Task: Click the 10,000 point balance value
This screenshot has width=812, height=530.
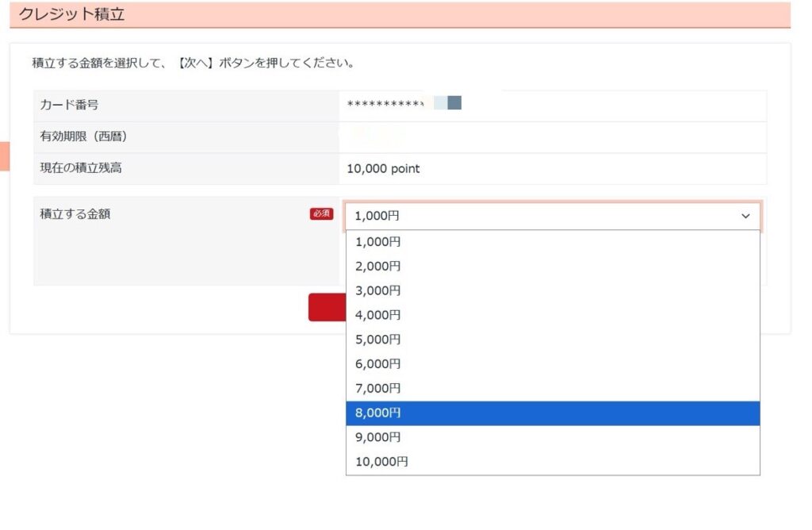Action: [383, 168]
